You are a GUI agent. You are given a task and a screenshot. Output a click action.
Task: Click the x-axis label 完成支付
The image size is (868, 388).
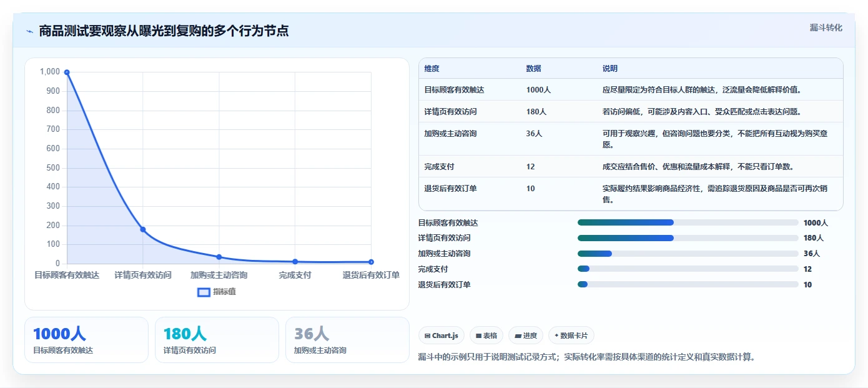(x=295, y=275)
